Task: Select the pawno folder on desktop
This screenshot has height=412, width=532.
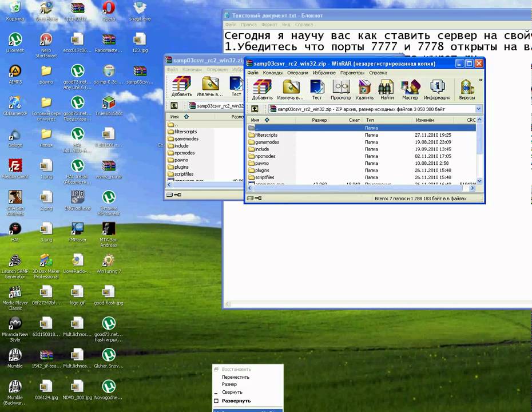Action: click(x=46, y=74)
